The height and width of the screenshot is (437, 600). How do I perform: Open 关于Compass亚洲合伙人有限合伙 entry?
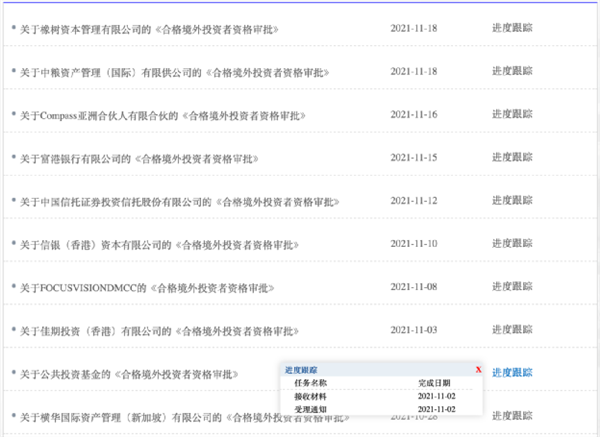162,116
